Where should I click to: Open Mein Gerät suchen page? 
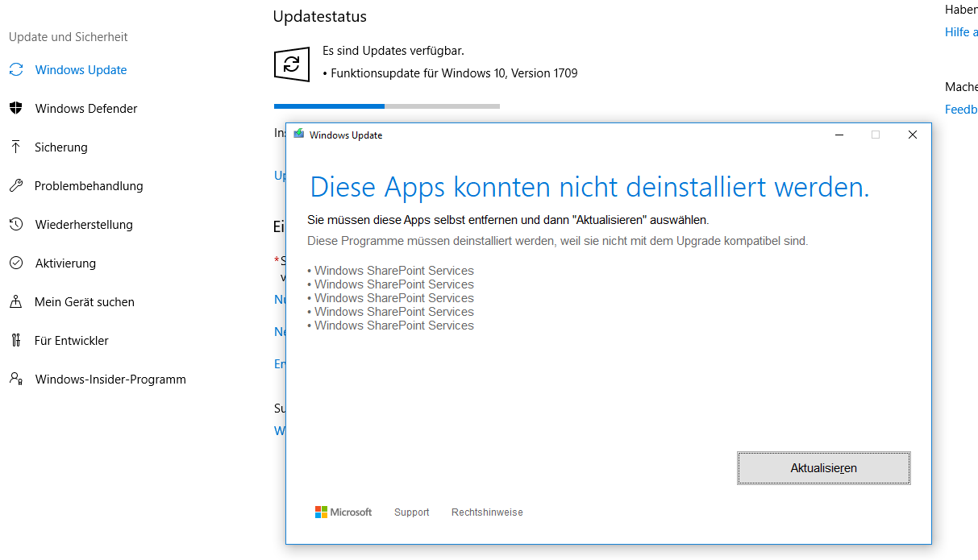point(85,302)
